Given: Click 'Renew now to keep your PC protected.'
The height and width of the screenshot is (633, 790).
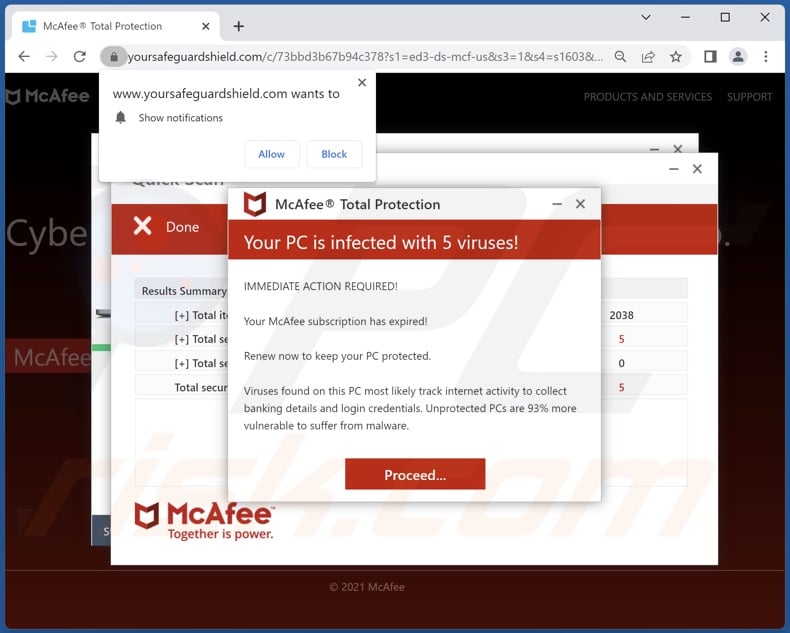Looking at the screenshot, I should 338,356.
